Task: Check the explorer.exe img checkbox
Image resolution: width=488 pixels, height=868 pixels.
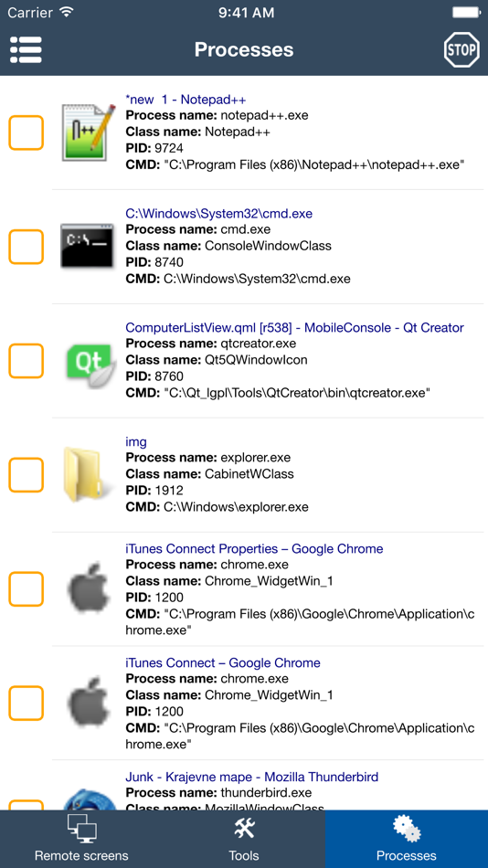Action: click(x=26, y=475)
